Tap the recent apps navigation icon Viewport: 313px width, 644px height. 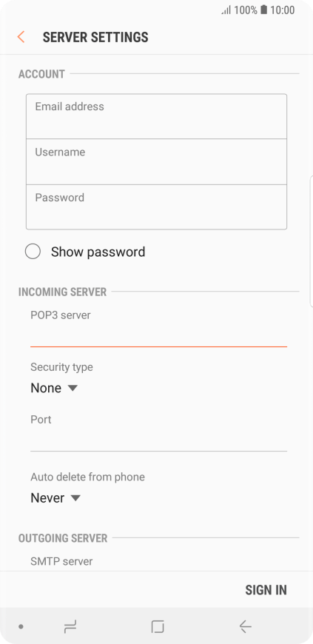(70, 626)
